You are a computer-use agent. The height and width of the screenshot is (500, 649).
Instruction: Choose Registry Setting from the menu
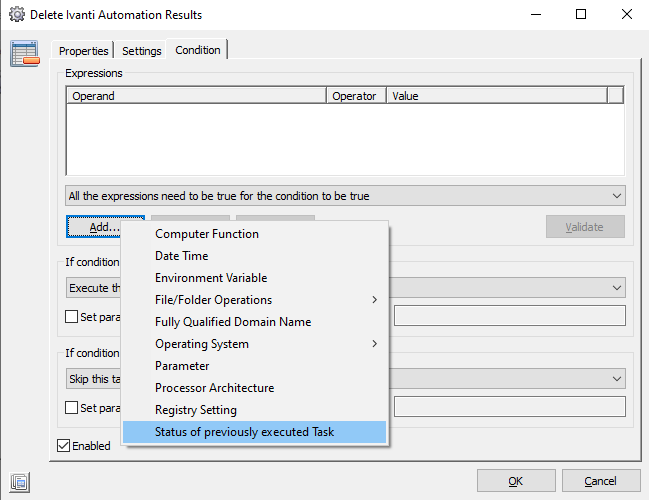point(255,409)
